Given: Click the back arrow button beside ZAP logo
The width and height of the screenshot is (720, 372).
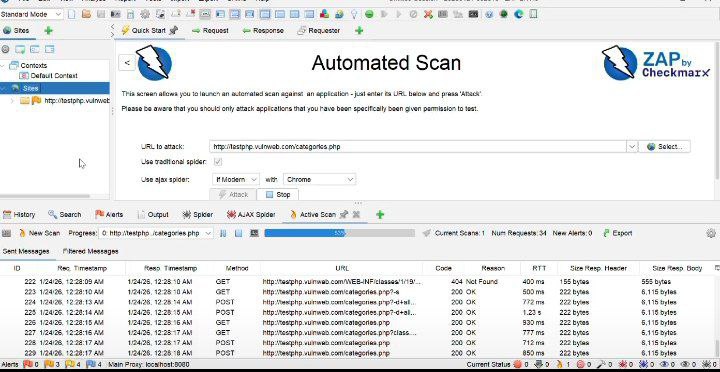Looking at the screenshot, I should 127,63.
